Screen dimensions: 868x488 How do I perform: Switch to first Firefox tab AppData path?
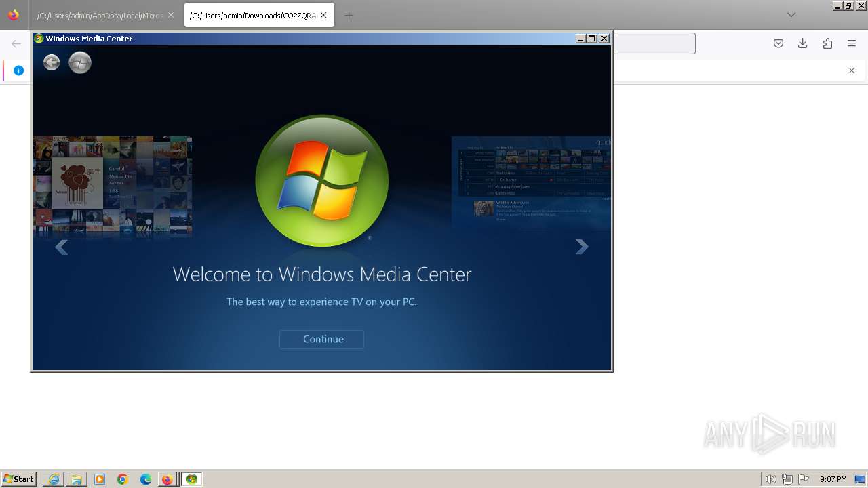[x=100, y=15]
